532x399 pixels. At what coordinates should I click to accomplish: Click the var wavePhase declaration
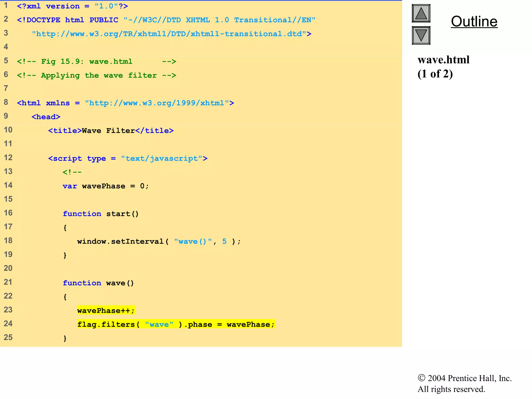(x=105, y=186)
